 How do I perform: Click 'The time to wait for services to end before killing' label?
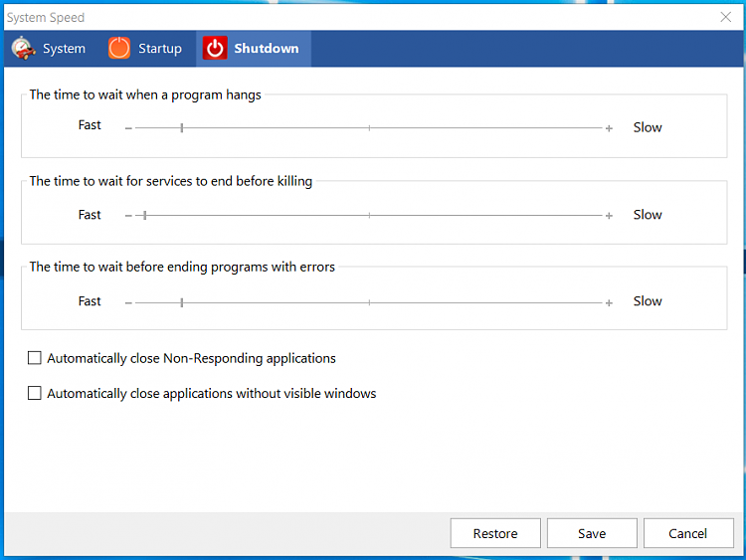(x=171, y=181)
